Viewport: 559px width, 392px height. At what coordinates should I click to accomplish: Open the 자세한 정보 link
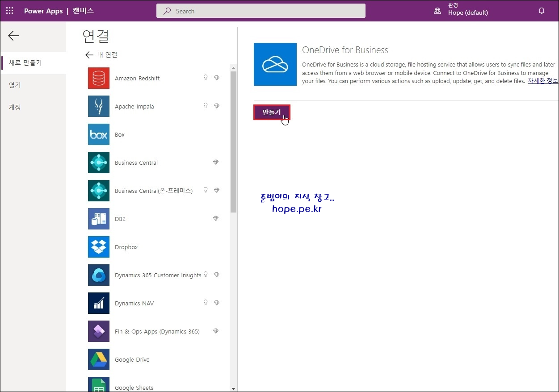(x=543, y=81)
